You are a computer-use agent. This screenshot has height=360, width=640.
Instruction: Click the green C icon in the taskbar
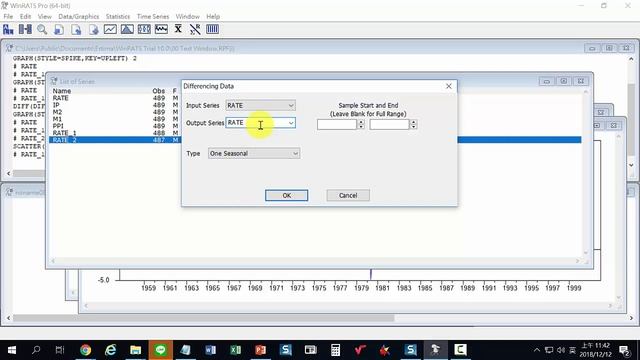[x=460, y=350]
